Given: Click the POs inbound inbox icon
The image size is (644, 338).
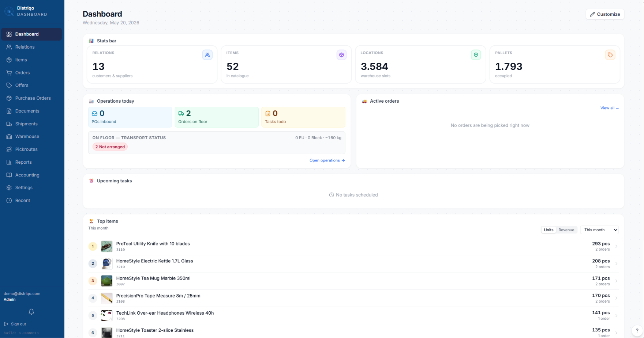Looking at the screenshot, I should click(x=94, y=114).
